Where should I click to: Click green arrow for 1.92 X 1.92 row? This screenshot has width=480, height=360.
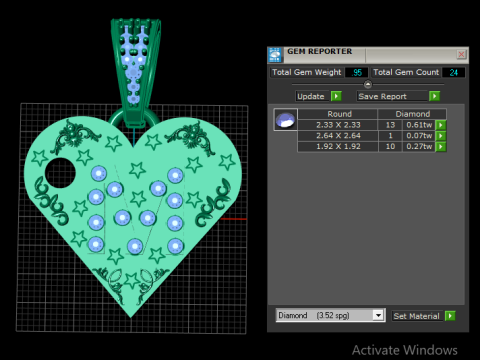(x=441, y=147)
